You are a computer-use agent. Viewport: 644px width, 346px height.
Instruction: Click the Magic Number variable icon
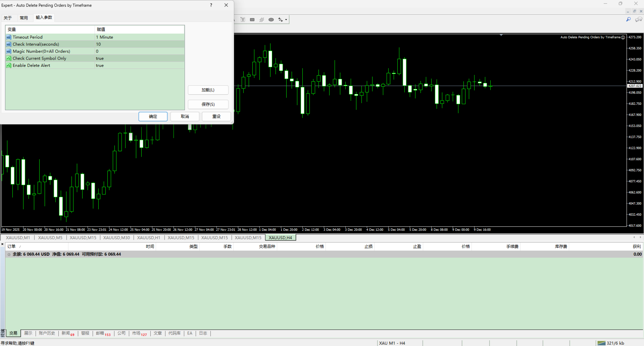(9, 51)
